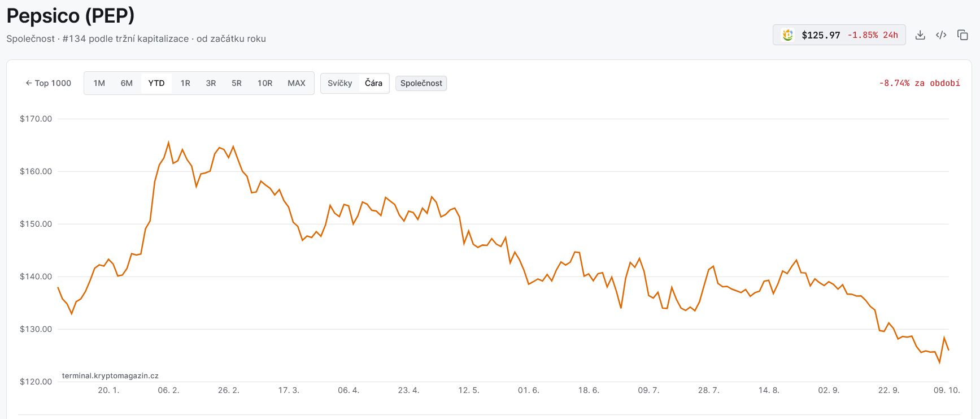The width and height of the screenshot is (980, 419).
Task: Click the 12. 5. date label
Action: [x=469, y=390]
